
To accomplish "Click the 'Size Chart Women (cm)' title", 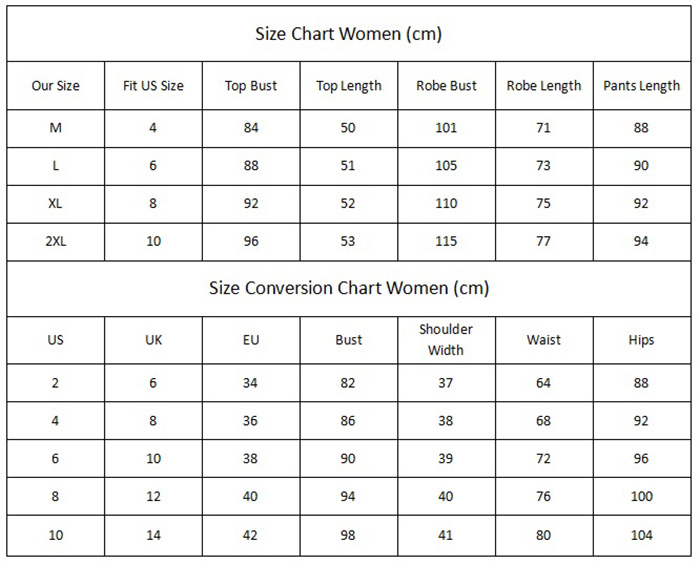I will coord(349,34).
